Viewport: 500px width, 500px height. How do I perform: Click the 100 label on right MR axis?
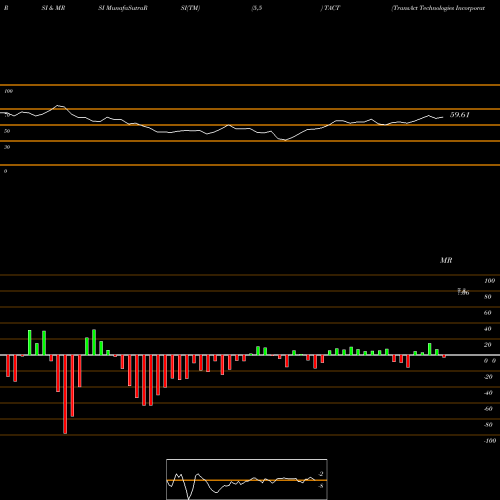click(489, 281)
